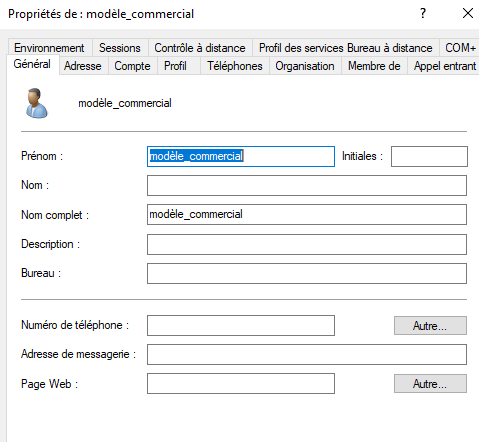The width and height of the screenshot is (479, 442).
Task: Click Autre button next to phone number
Action: [x=430, y=326]
